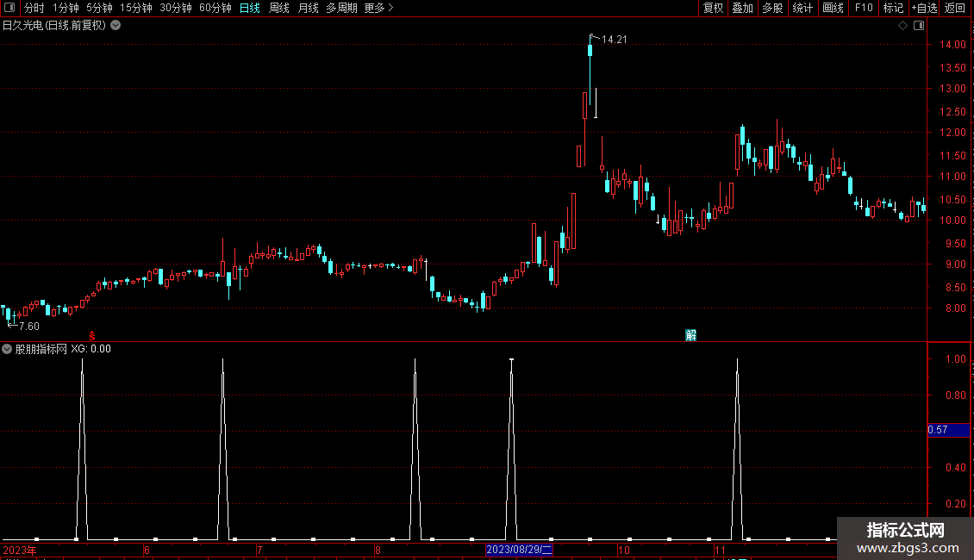Image resolution: width=974 pixels, height=560 pixels.
Task: Expand dropdown beside 日久光电 title
Action: click(x=116, y=26)
